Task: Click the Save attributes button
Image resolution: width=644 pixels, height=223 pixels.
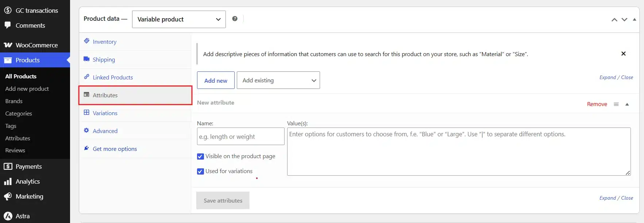Action: [223, 200]
